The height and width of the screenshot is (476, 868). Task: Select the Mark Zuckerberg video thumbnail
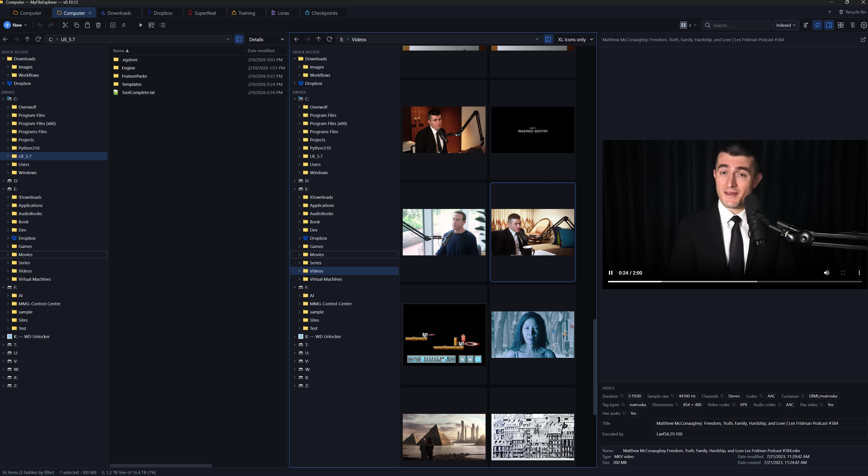444,232
